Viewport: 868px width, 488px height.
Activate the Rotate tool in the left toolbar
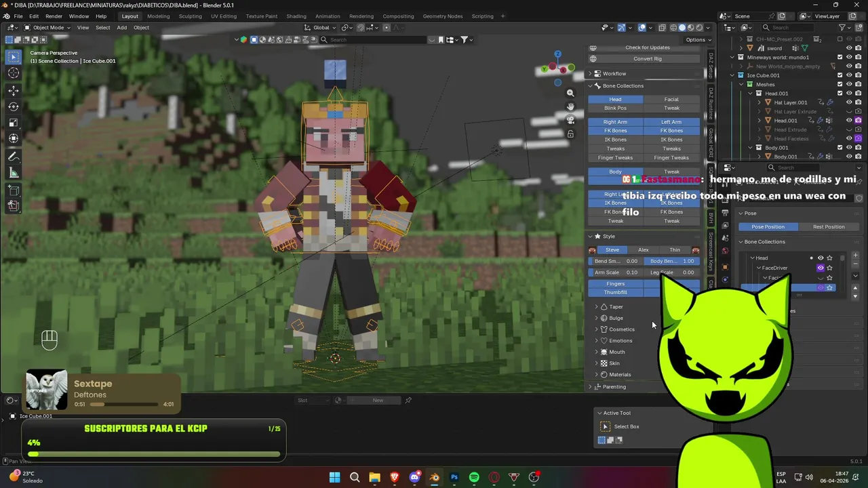pyautogui.click(x=14, y=106)
